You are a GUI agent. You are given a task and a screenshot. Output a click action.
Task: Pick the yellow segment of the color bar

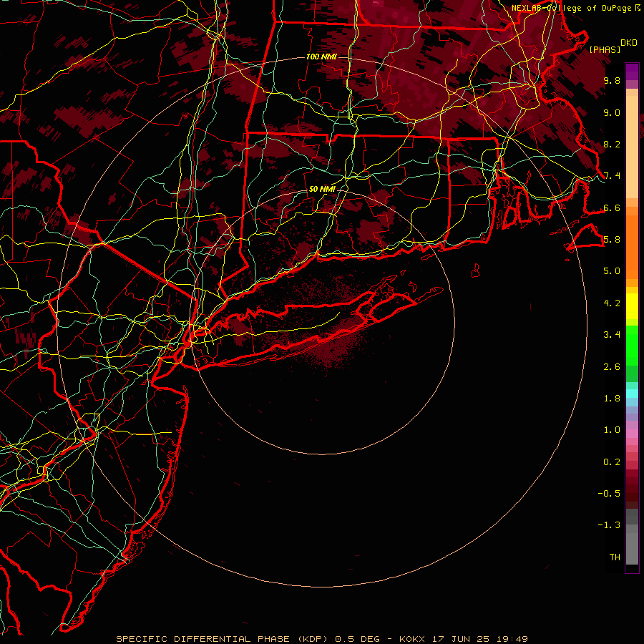pos(632,306)
